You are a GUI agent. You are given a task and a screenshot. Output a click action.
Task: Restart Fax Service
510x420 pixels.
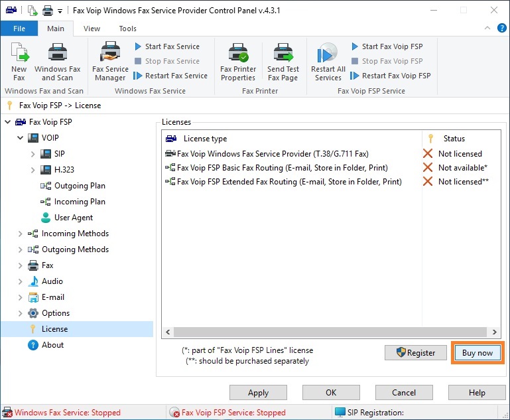coord(170,76)
